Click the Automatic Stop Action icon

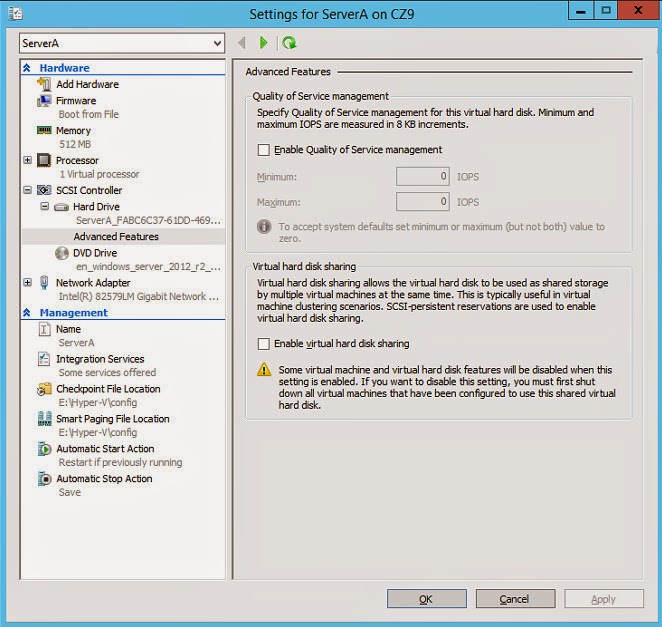tap(44, 479)
